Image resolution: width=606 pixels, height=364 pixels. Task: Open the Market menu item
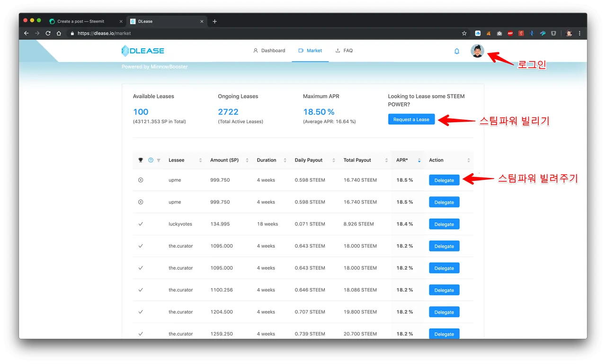coord(310,51)
